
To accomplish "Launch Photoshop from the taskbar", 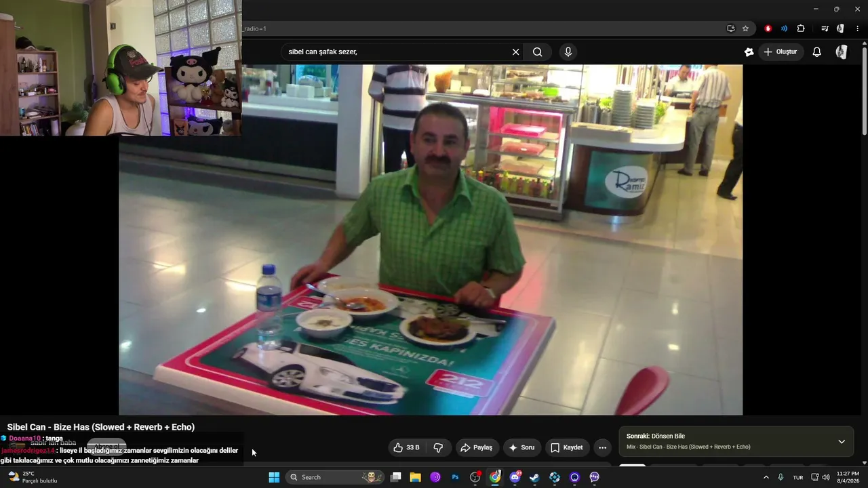I will click(x=455, y=477).
